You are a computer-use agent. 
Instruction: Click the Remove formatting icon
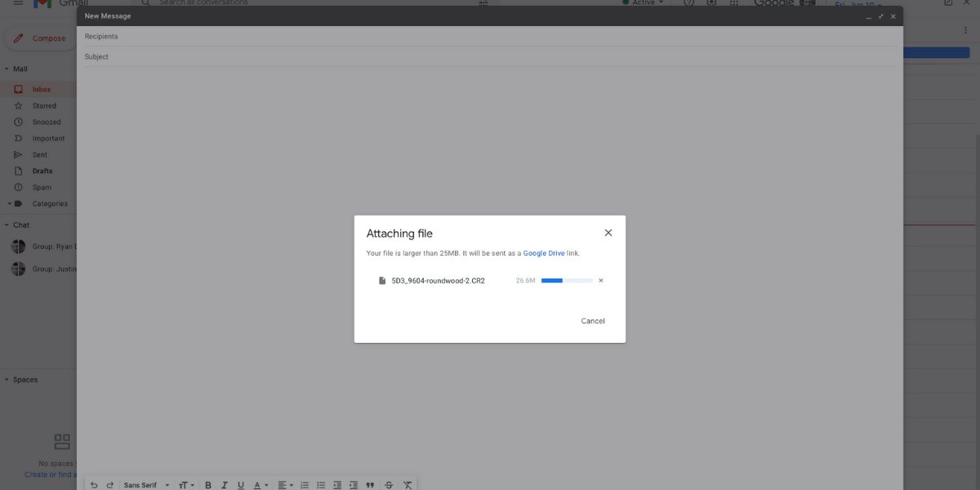(x=408, y=485)
